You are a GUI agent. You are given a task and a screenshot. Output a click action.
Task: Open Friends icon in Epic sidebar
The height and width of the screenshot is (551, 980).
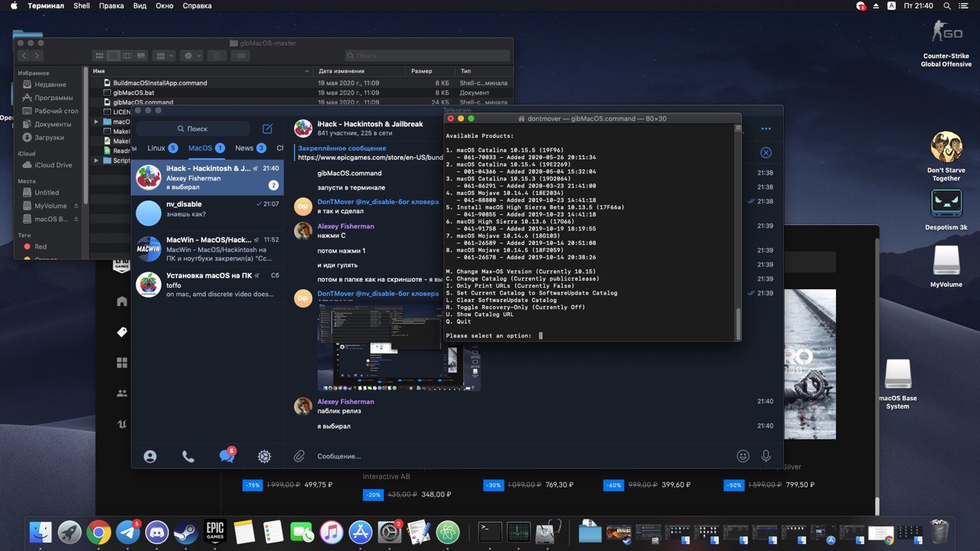point(122,393)
